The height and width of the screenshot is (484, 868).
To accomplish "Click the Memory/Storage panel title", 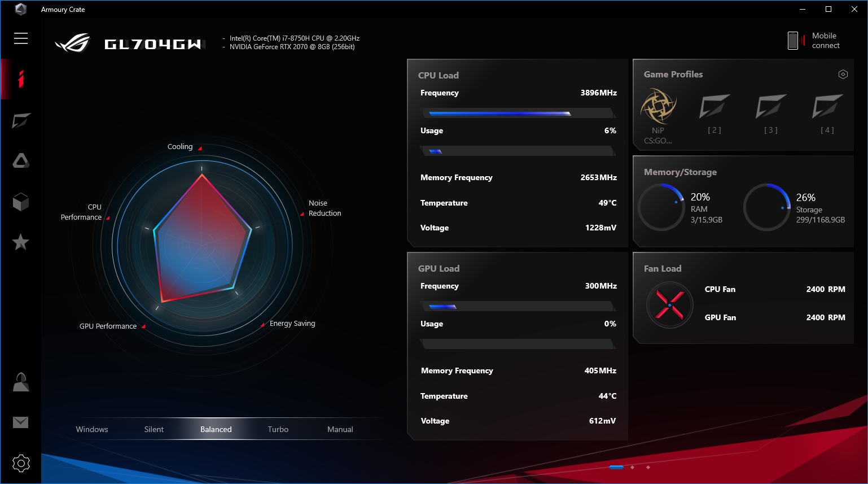I will tap(680, 172).
